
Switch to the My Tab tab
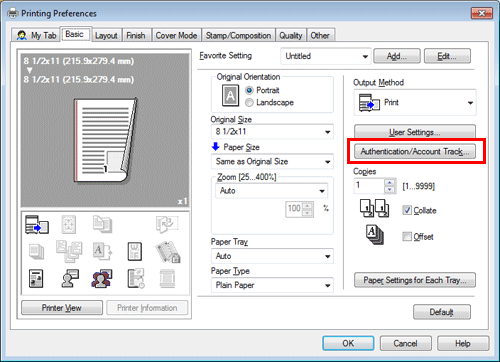(x=36, y=35)
